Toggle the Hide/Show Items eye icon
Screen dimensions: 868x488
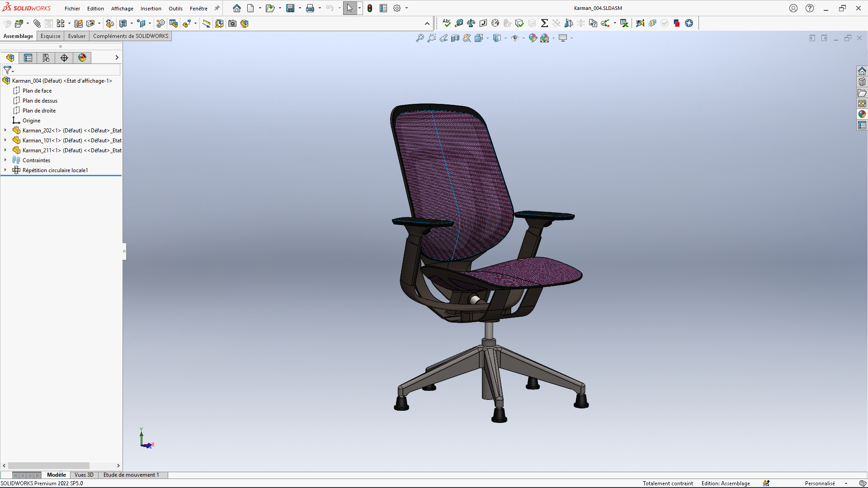tap(515, 38)
